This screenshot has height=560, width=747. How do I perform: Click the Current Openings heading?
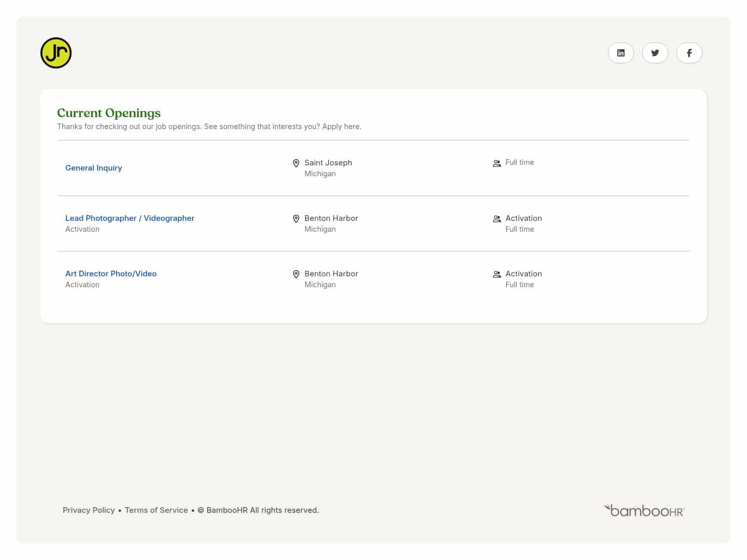pos(109,113)
